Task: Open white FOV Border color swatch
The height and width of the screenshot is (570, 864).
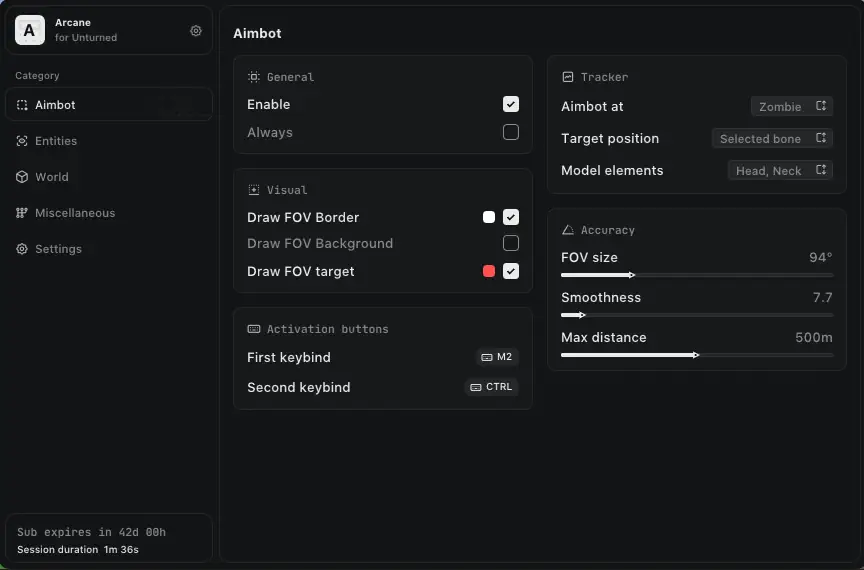Action: 489,217
